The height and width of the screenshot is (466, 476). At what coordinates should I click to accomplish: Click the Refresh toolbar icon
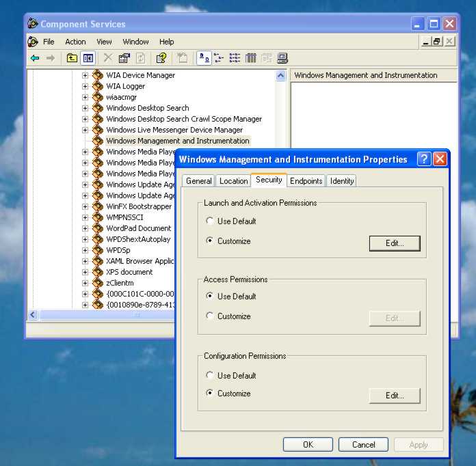tap(140, 58)
